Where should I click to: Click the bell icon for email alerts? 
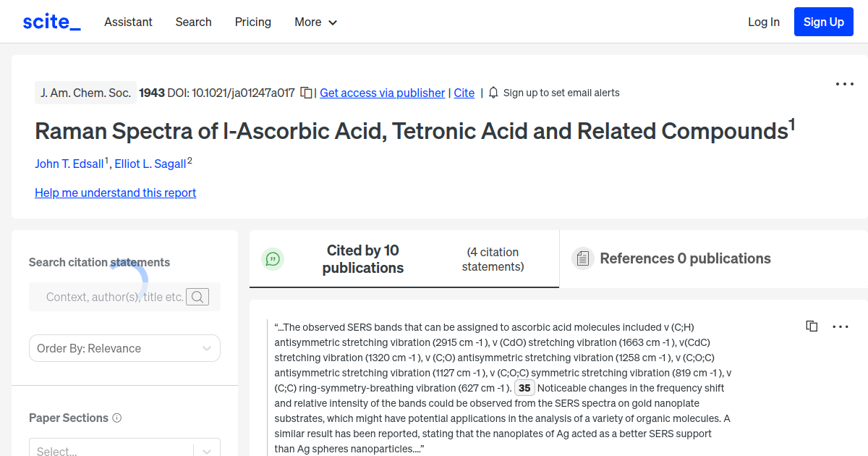493,93
